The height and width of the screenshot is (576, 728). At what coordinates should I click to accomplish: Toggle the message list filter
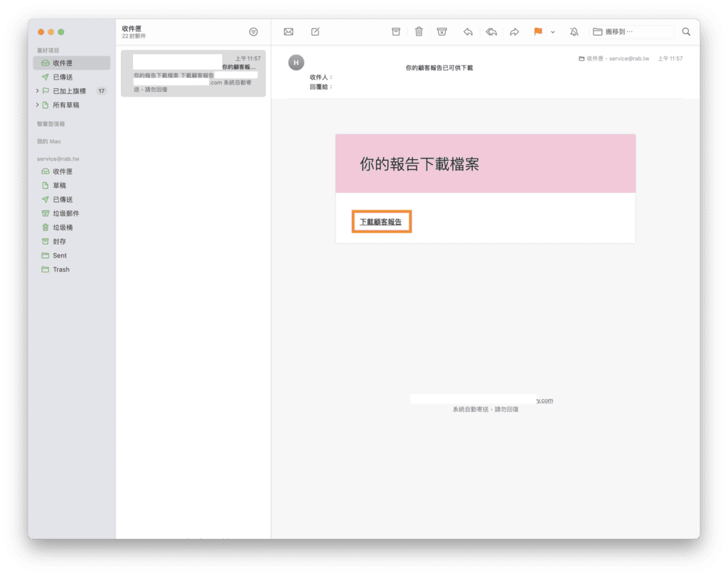[253, 32]
